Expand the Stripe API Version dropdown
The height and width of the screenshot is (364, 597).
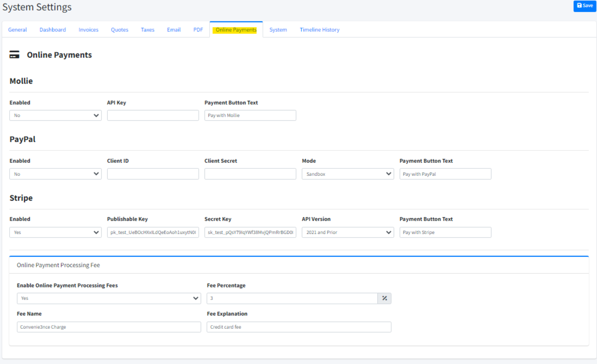click(348, 232)
